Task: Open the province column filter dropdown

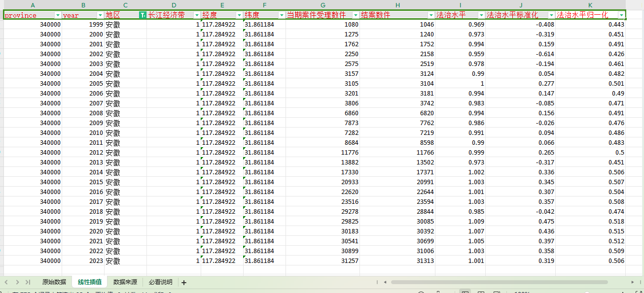Action: (x=58, y=15)
